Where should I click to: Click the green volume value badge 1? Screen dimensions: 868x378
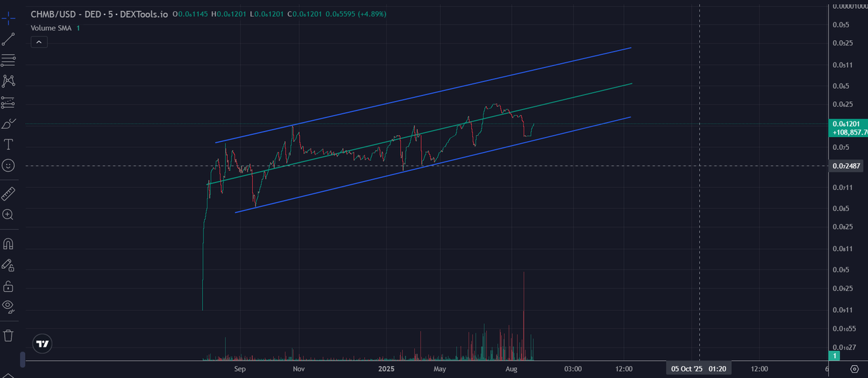(835, 356)
